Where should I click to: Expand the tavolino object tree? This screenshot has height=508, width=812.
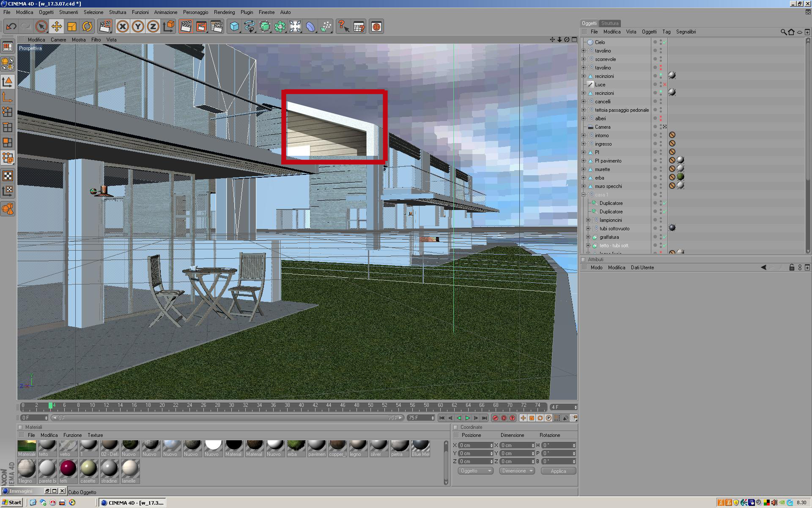(x=584, y=51)
